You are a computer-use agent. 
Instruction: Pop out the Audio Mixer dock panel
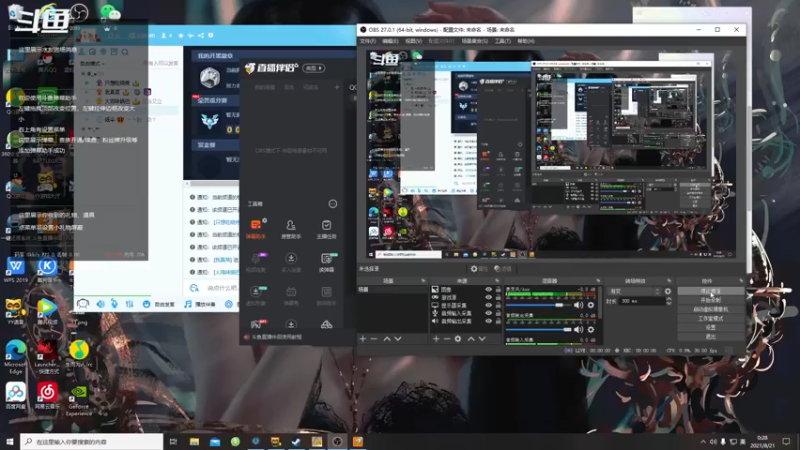click(598, 281)
